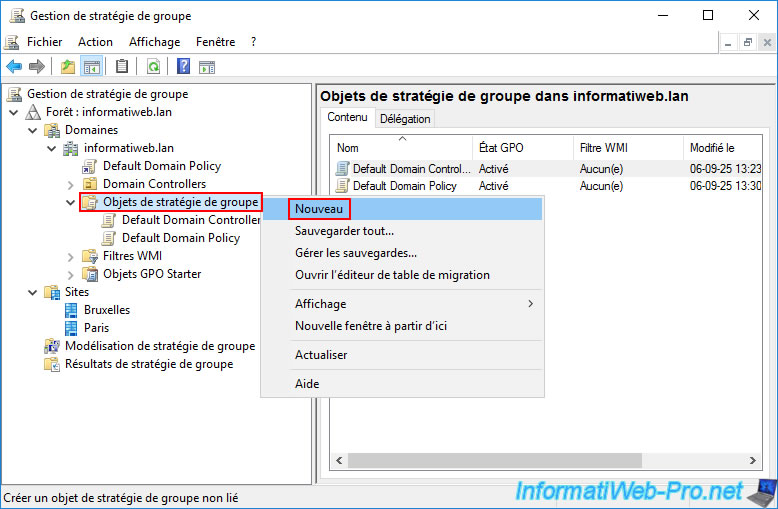
Task: Switch to the Délégation tab
Action: coord(405,119)
